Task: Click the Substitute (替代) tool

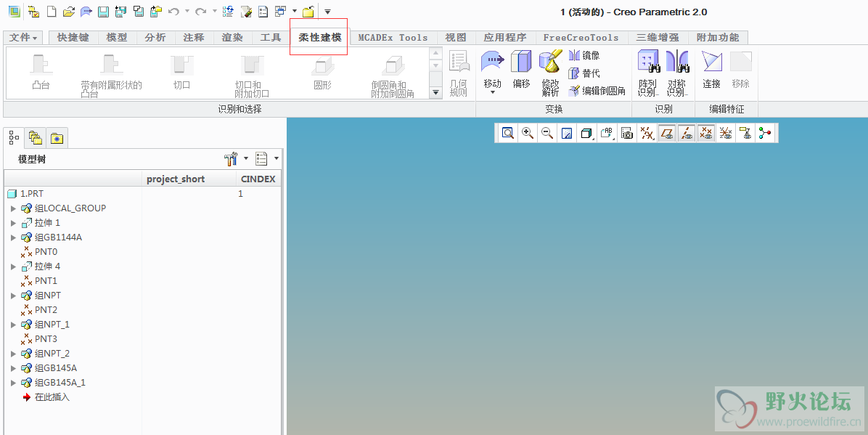Action: (584, 73)
